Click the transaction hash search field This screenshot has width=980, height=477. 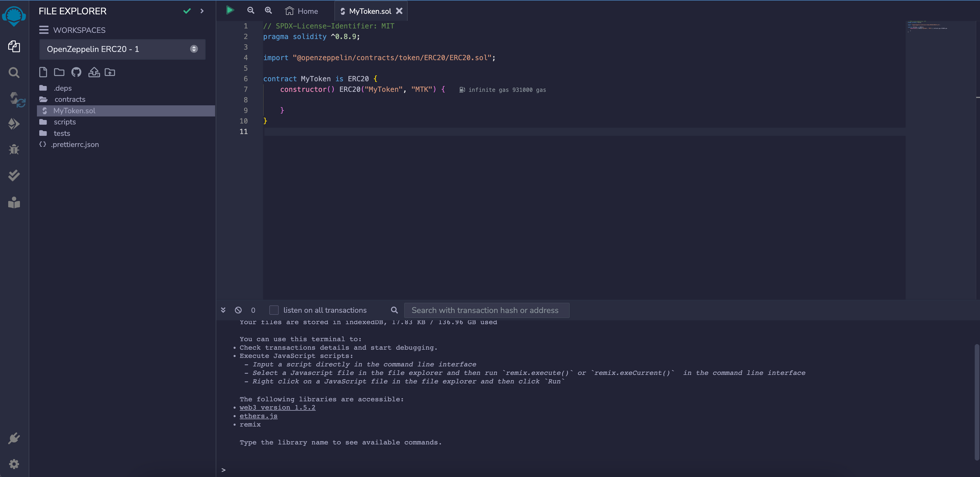click(x=486, y=310)
